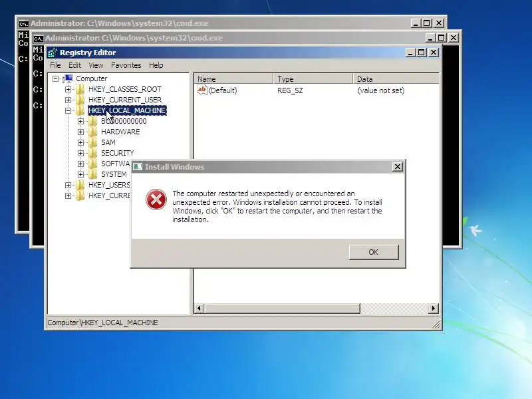Screen dimensions: 532x399
Task: Click the (value not set) data cell
Action: coord(381,90)
